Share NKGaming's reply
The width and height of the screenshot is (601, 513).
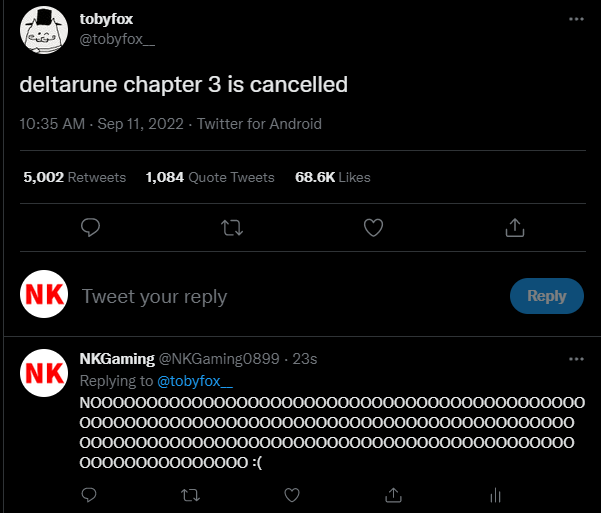(394, 494)
